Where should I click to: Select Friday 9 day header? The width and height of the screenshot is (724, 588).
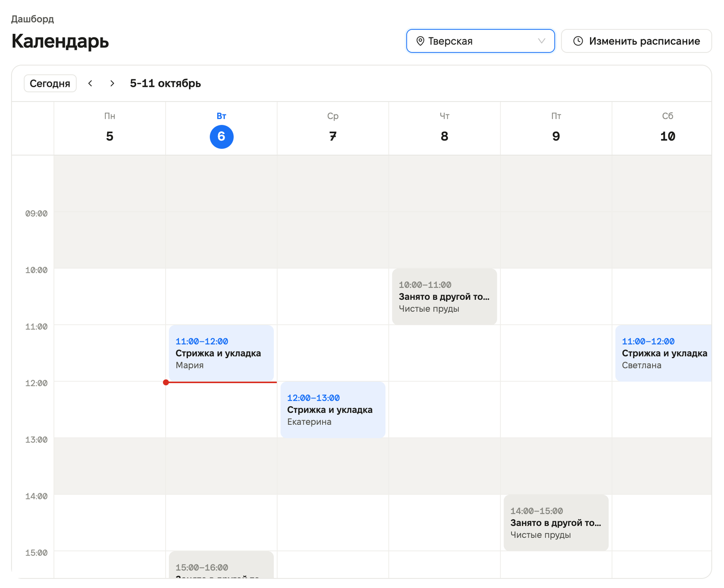(x=556, y=128)
